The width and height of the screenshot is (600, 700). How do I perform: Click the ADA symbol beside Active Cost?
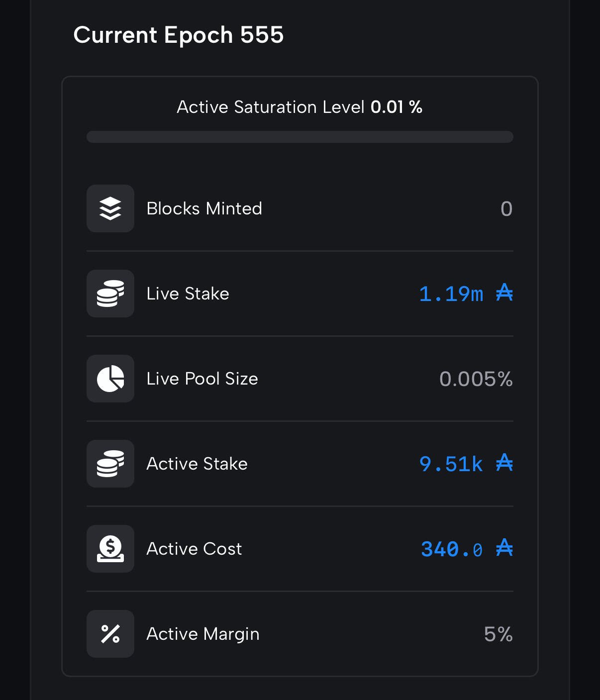pos(504,548)
